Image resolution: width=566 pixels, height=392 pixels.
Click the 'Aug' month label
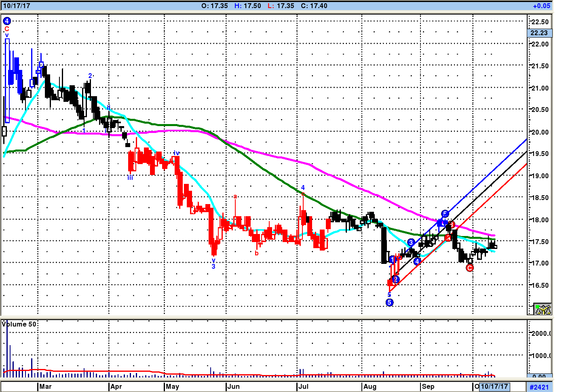pyautogui.click(x=370, y=386)
